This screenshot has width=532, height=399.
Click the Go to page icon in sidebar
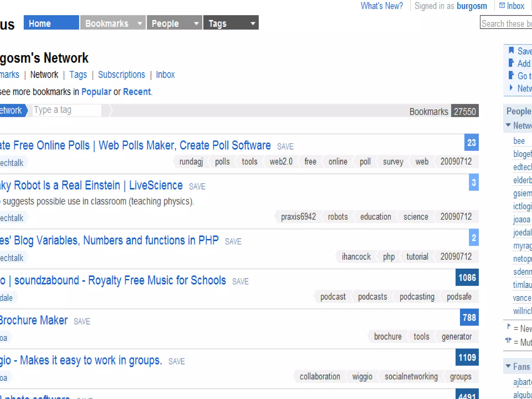[x=511, y=75]
